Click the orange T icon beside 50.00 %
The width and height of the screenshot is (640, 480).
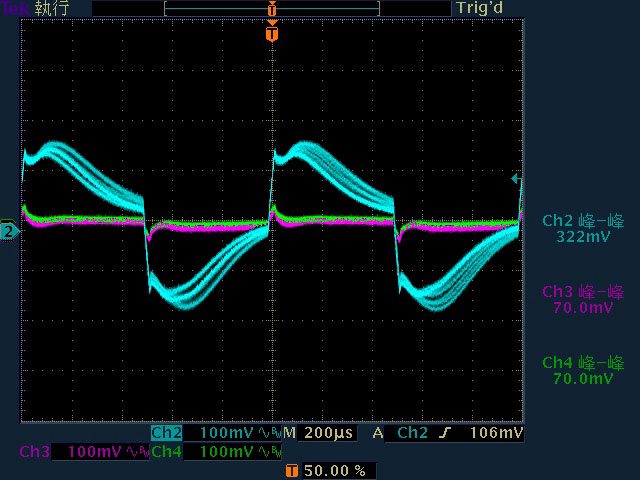coord(291,469)
